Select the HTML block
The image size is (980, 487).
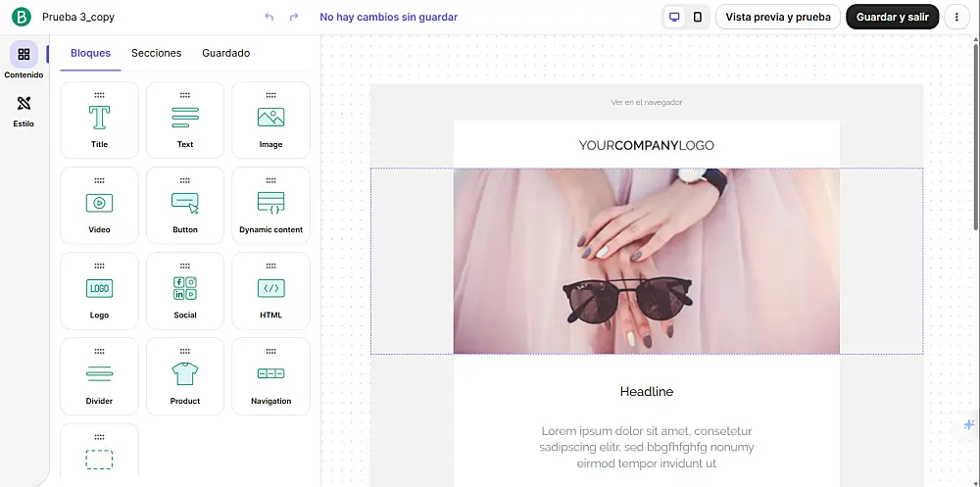[x=270, y=291]
